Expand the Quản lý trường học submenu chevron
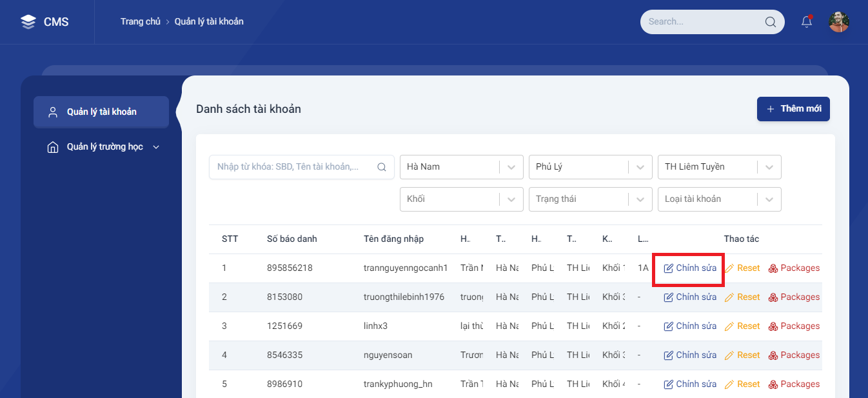The width and height of the screenshot is (868, 398). coord(155,147)
